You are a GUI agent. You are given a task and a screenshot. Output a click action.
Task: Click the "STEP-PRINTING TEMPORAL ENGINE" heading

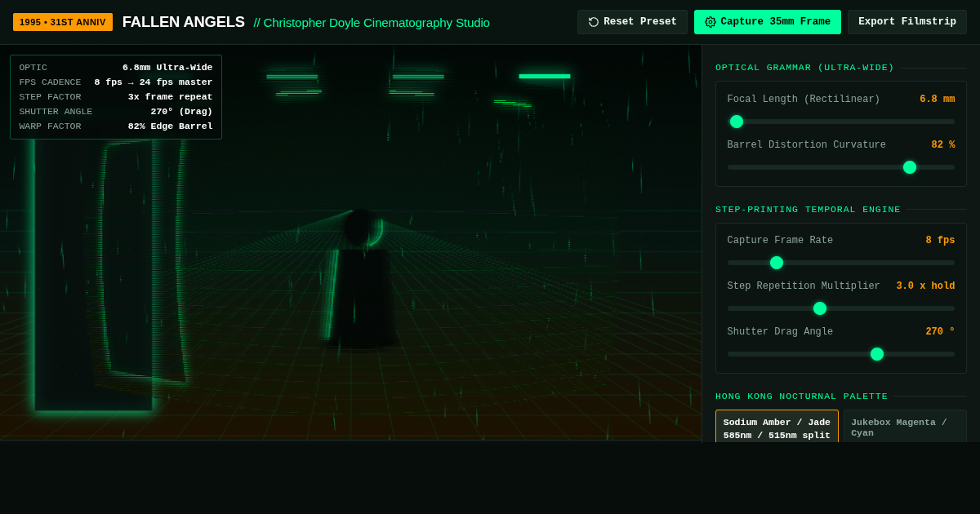coord(808,210)
